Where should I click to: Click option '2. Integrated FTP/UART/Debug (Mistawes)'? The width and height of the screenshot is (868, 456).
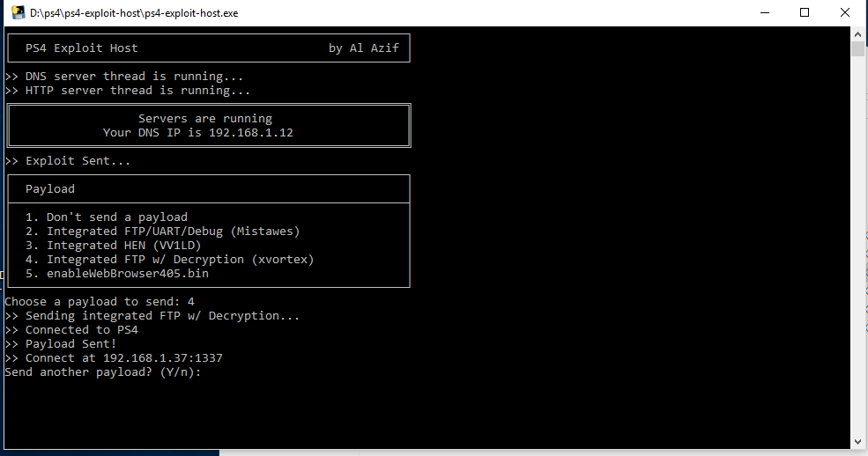point(163,231)
